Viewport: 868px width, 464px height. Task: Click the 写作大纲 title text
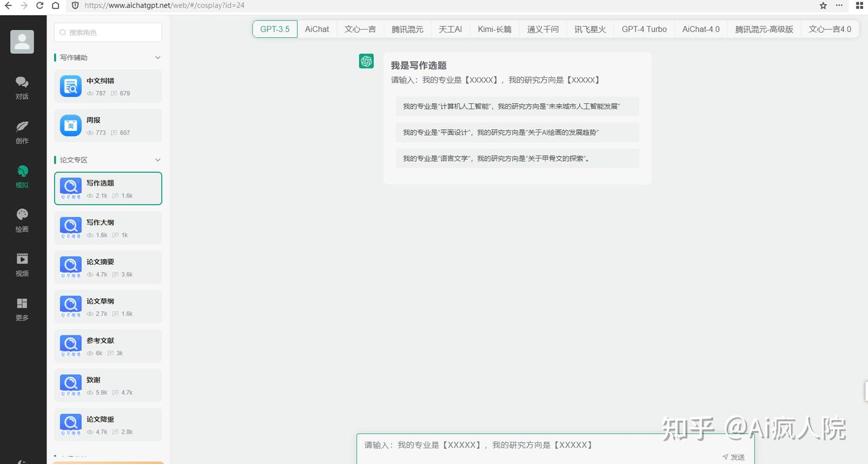(x=100, y=223)
